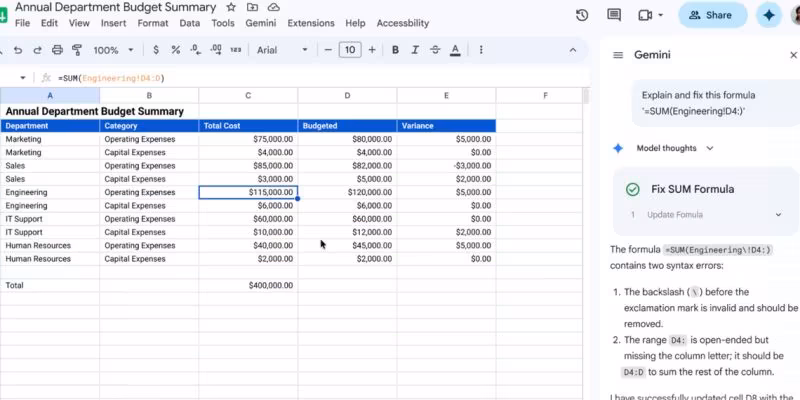
Task: Click the document title text
Action: (115, 7)
